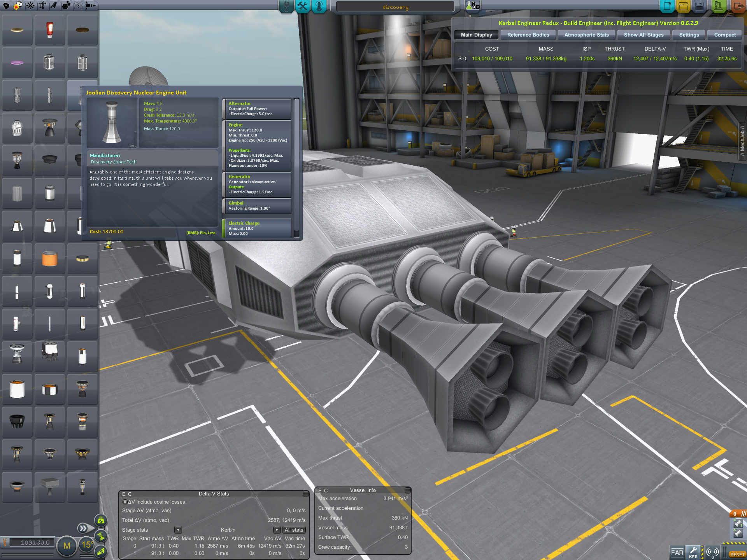Switch to Main Display tab
The image size is (747, 560).
point(476,35)
